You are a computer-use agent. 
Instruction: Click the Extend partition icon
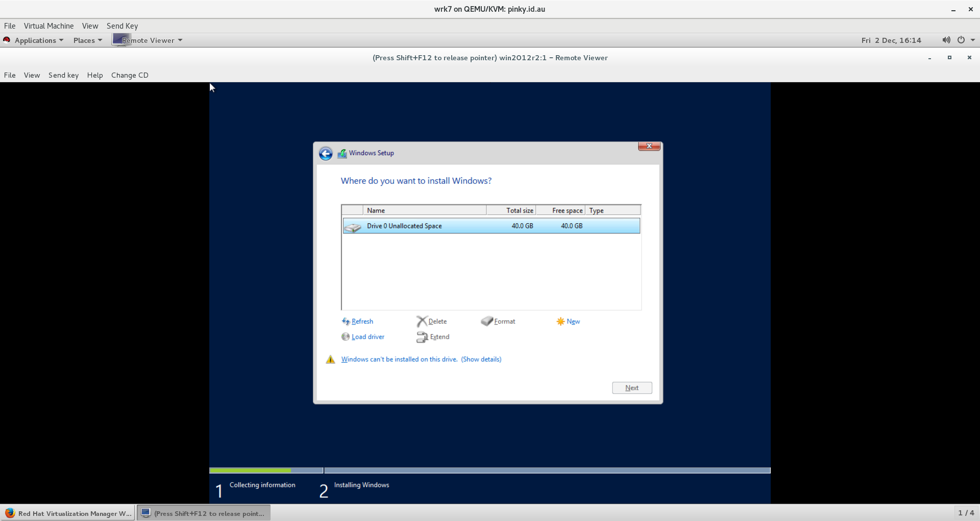point(422,337)
